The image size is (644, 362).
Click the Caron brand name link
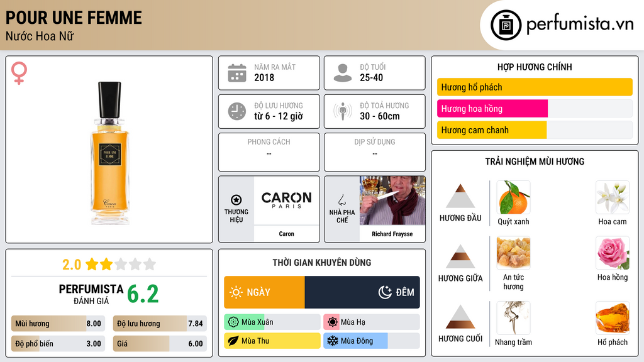[286, 234]
